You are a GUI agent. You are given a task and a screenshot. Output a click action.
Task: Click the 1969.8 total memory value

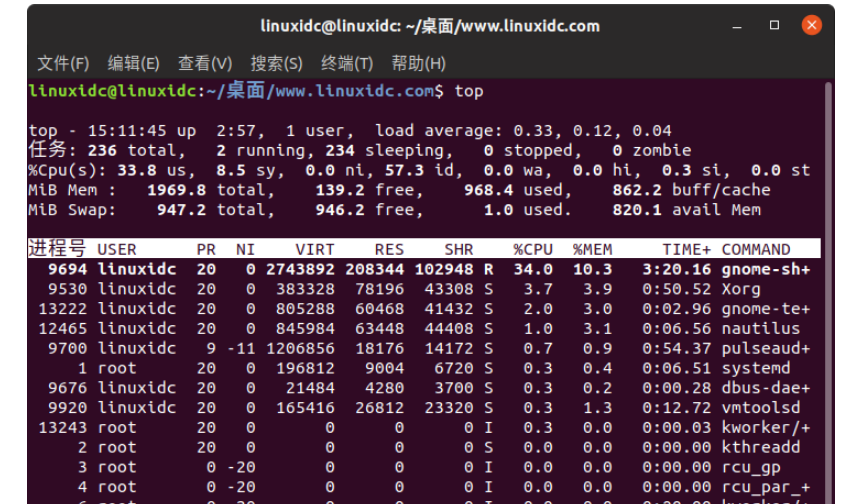click(x=176, y=190)
